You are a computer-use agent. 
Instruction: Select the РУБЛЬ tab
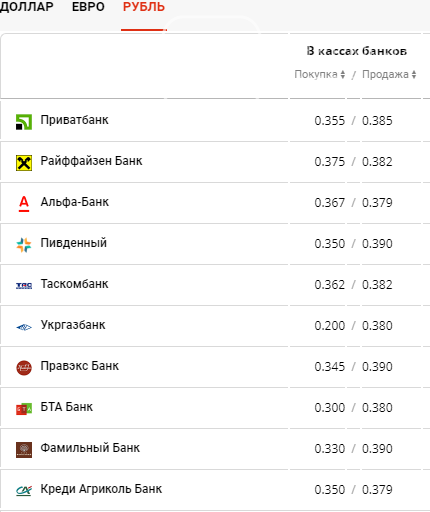[x=144, y=7]
